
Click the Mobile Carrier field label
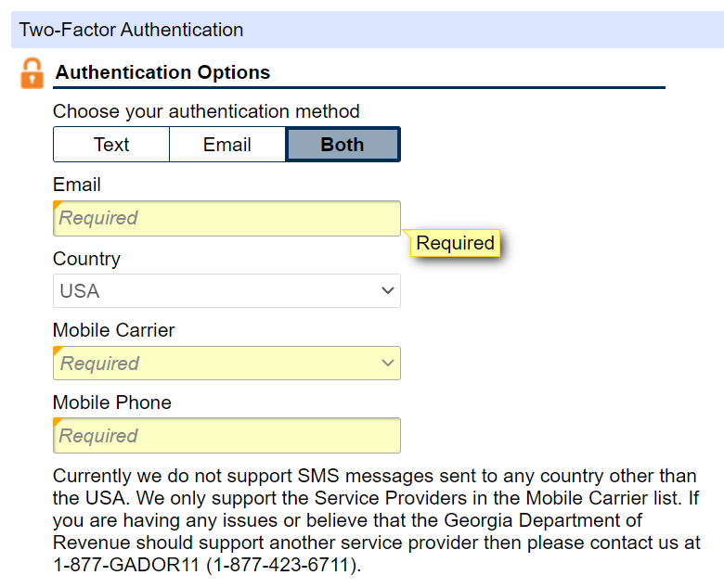click(114, 330)
